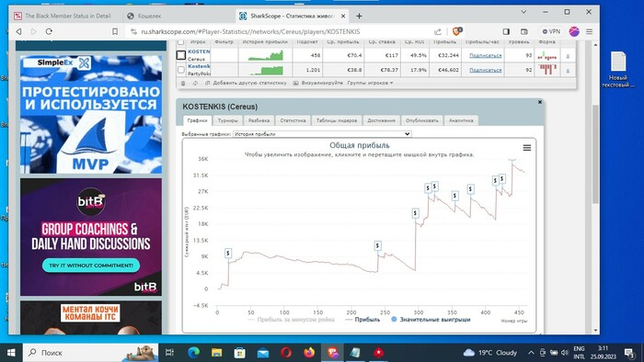Expand Группы игроков dropdown
The image size is (644, 362).
370,83
